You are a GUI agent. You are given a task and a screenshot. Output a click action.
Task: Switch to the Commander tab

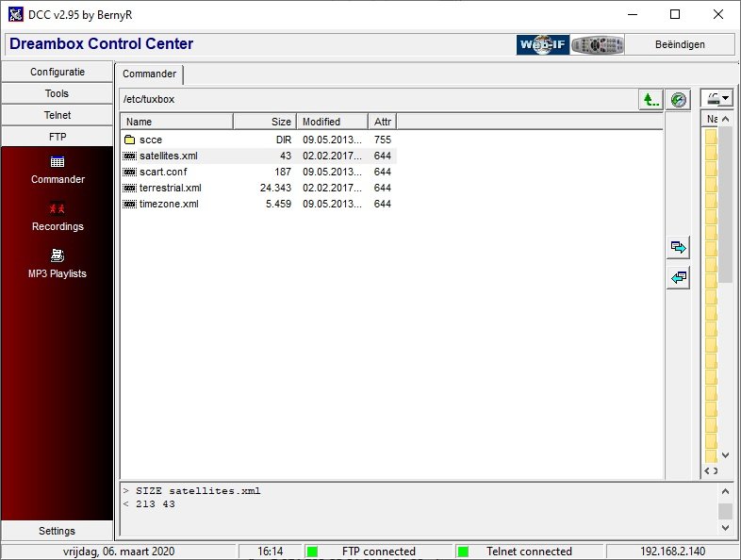(149, 74)
